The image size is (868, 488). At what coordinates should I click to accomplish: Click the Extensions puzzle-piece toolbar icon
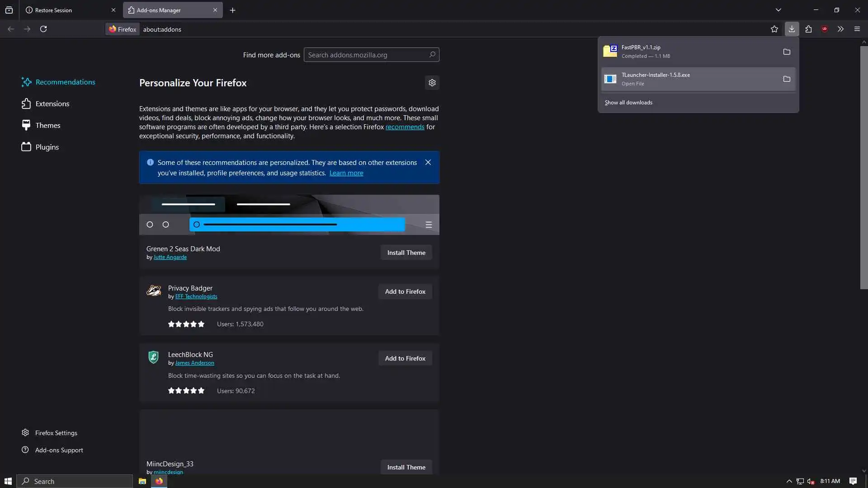[x=808, y=29]
